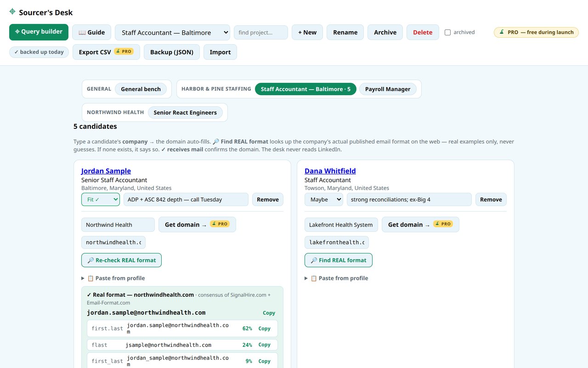The image size is (588, 368).
Task: Change Jordan Sample's Fit status dropdown
Action: (x=101, y=199)
